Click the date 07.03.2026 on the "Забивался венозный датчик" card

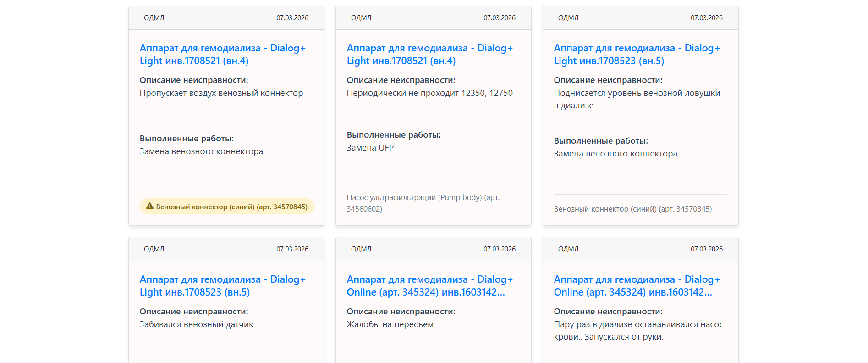[x=292, y=249]
